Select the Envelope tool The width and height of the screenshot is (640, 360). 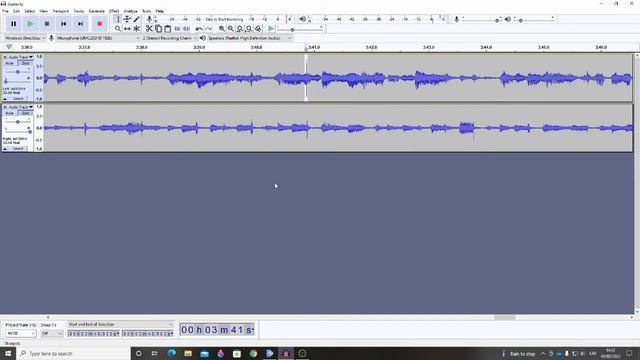tap(127, 19)
